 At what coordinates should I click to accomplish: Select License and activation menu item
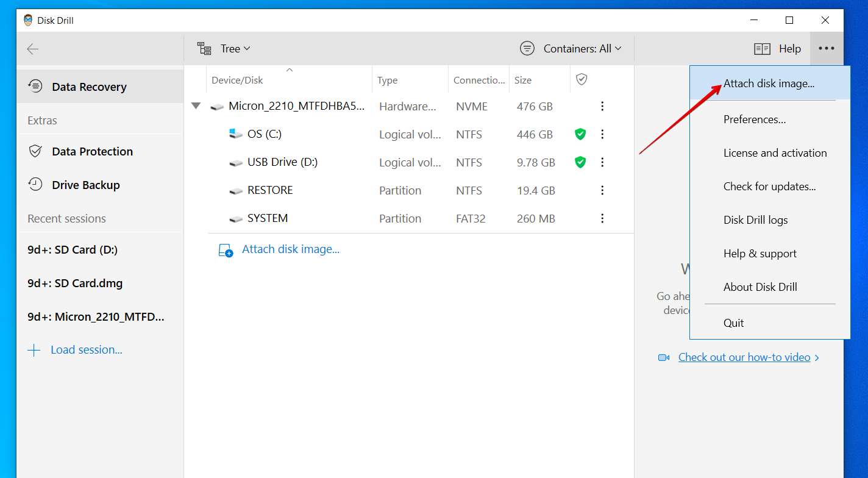tap(770, 153)
